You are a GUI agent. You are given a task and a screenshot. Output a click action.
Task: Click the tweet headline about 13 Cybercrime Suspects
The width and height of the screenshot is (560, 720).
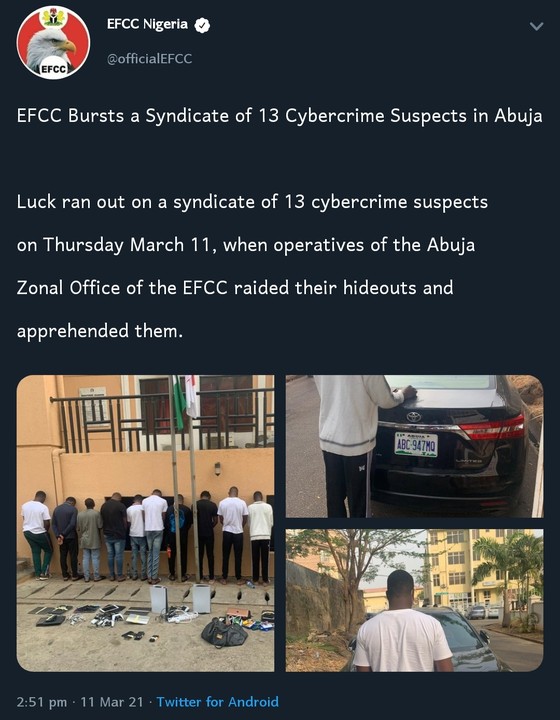(x=280, y=116)
